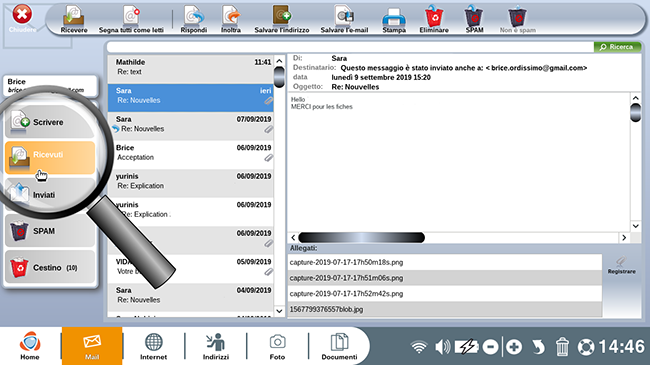Open Sara's email dated 04/09/2019

pyautogui.click(x=190, y=297)
